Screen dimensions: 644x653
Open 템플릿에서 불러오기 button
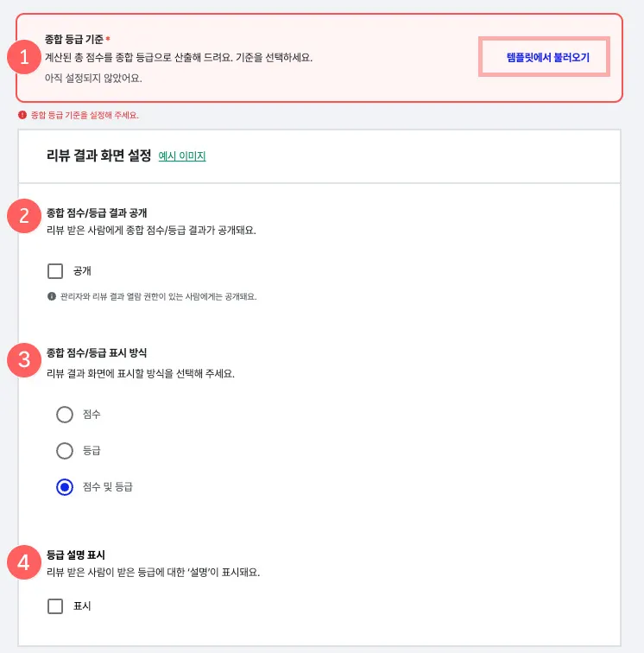(544, 57)
